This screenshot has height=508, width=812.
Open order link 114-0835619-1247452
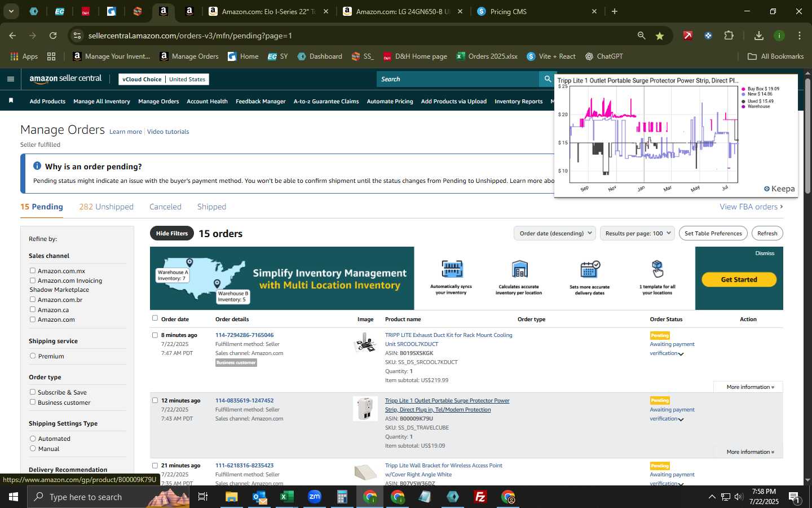pyautogui.click(x=244, y=401)
